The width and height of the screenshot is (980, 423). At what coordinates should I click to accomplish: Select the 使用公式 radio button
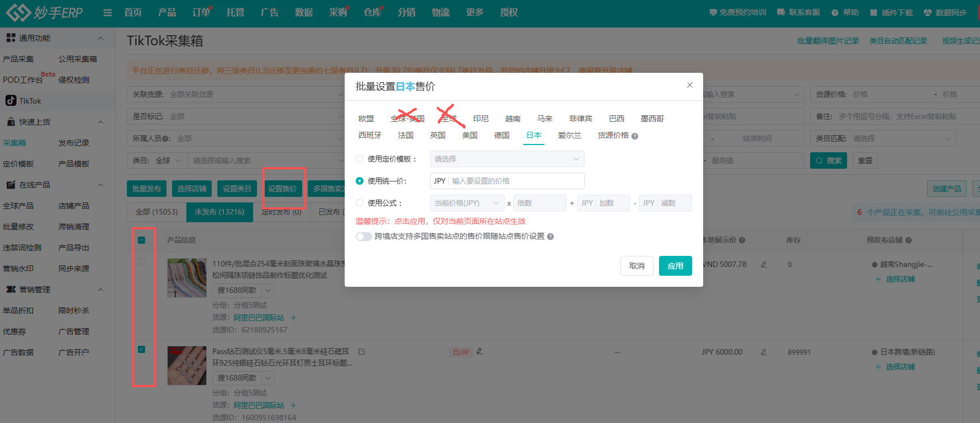point(360,203)
